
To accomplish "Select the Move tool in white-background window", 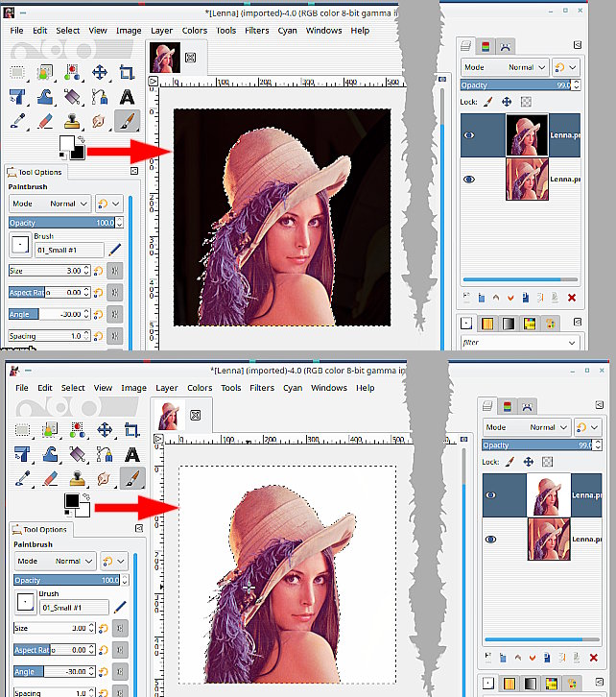I will [x=105, y=430].
